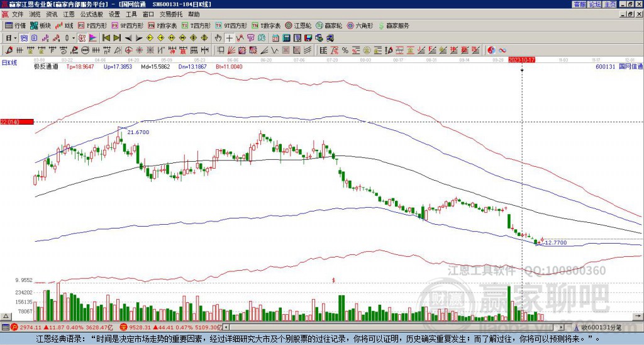Open the 六角形 hexagon tool
Image resolution: width=644 pixels, height=345 pixels.
click(360, 25)
